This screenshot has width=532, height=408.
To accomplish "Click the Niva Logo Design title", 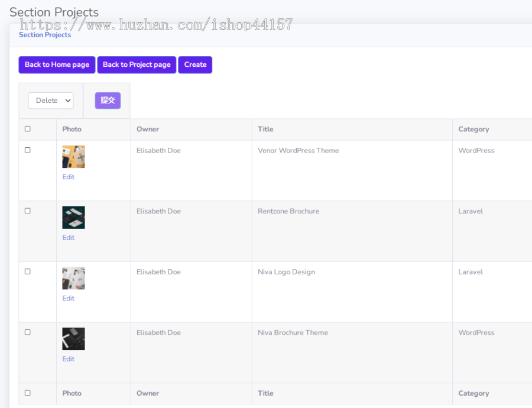I will [x=286, y=272].
